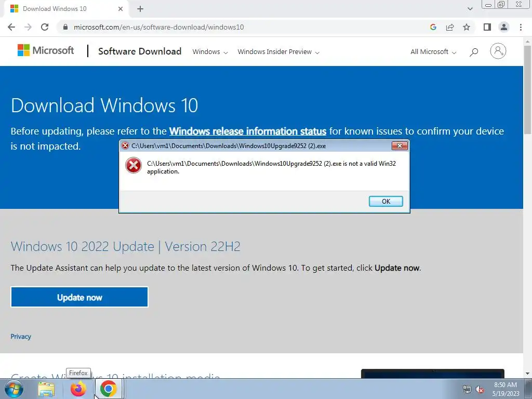
Task: Click the error message text in dialog
Action: tap(271, 167)
